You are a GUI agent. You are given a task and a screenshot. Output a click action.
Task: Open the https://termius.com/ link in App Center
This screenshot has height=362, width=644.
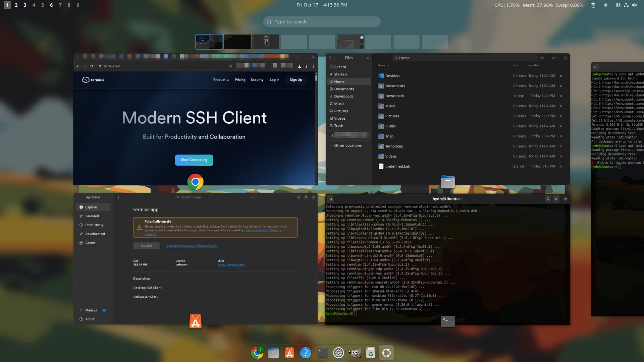(x=231, y=265)
